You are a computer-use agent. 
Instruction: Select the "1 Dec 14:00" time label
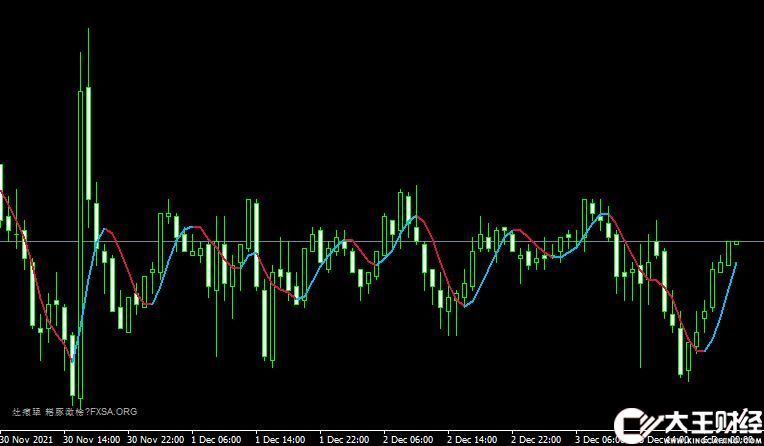point(281,439)
